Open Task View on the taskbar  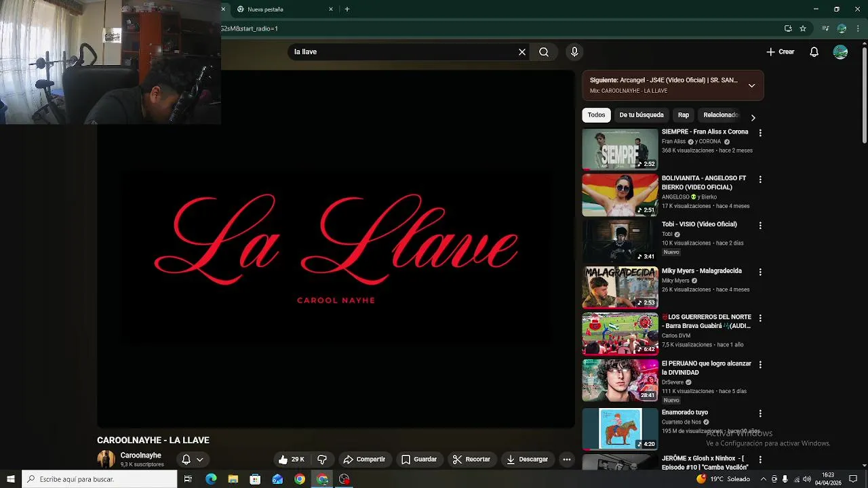[188, 479]
